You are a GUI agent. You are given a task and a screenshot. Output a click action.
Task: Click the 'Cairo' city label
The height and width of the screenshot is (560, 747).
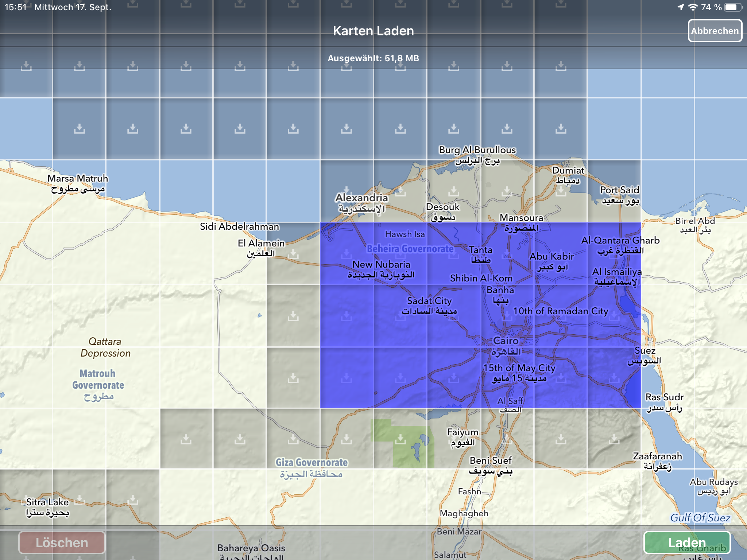[506, 341]
